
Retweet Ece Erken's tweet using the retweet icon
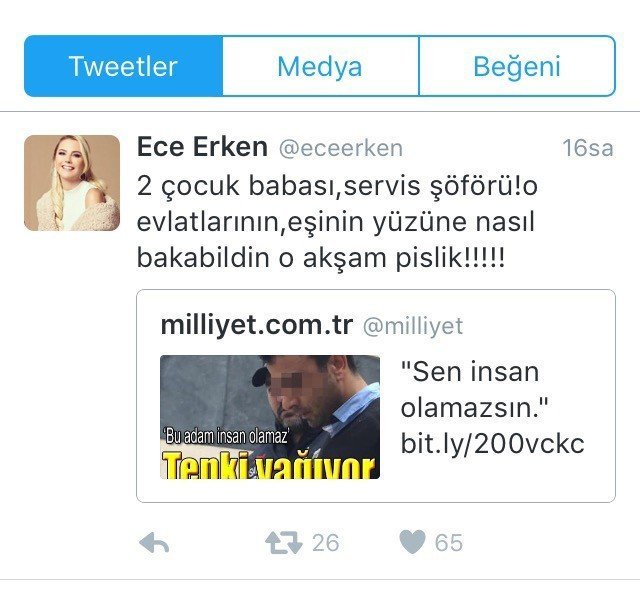[x=284, y=543]
